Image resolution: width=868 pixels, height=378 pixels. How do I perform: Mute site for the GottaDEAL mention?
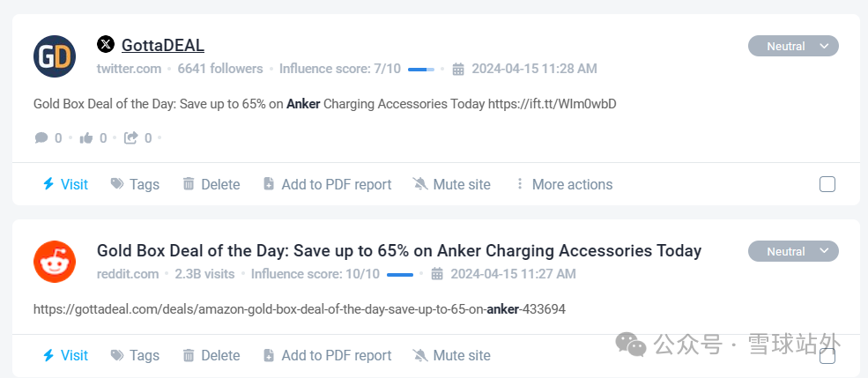click(x=451, y=184)
